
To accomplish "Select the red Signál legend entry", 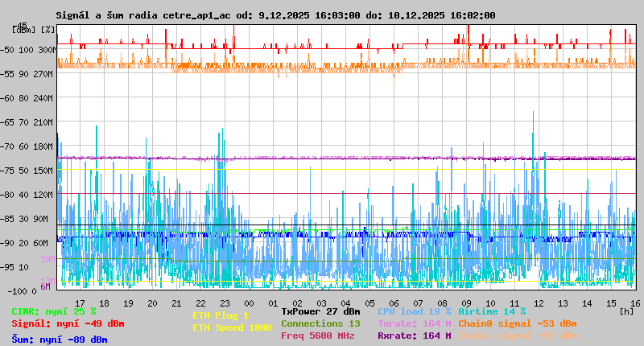I will pyautogui.click(x=68, y=323).
